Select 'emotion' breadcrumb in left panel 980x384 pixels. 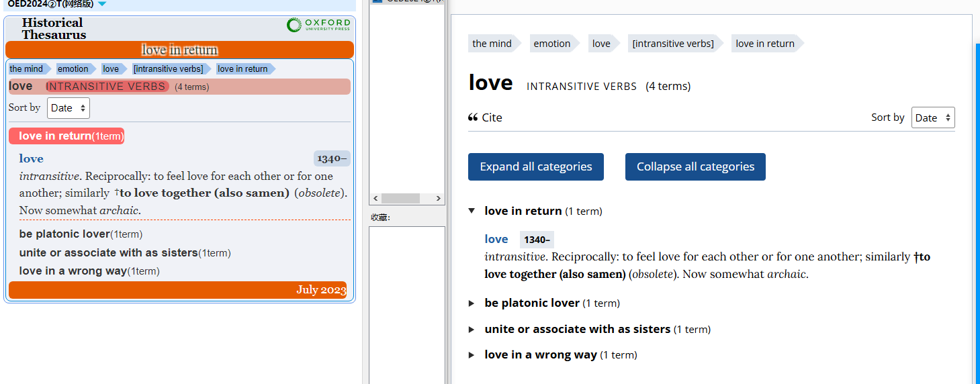pos(73,69)
